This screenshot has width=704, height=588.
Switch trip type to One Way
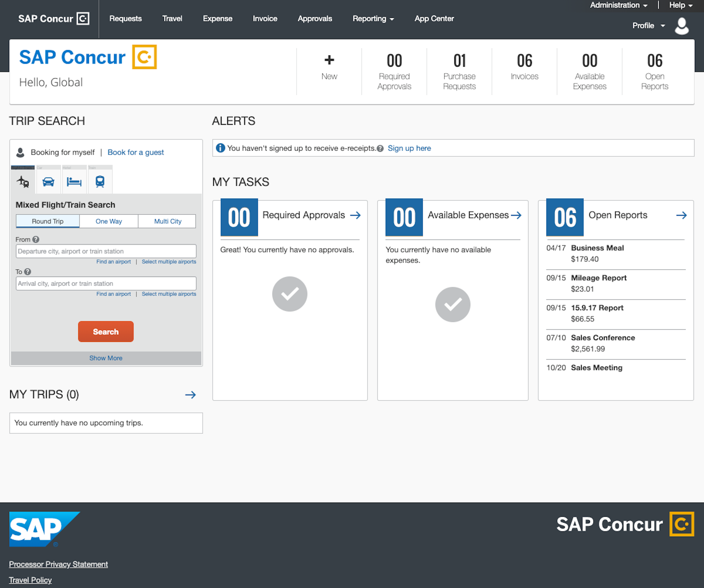pyautogui.click(x=108, y=221)
